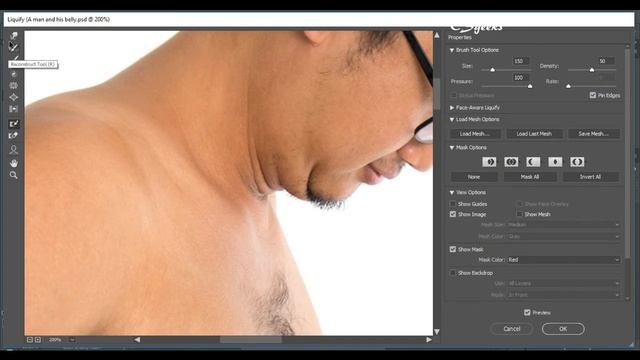Screen dimensions: 640x360
Task: Expand the Face-Aware Liquify section
Action: (452, 108)
